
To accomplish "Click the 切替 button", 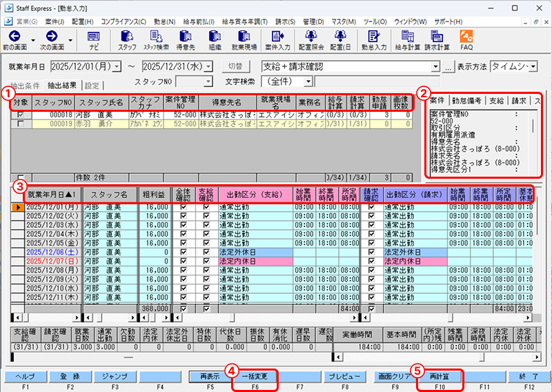I will click(235, 66).
